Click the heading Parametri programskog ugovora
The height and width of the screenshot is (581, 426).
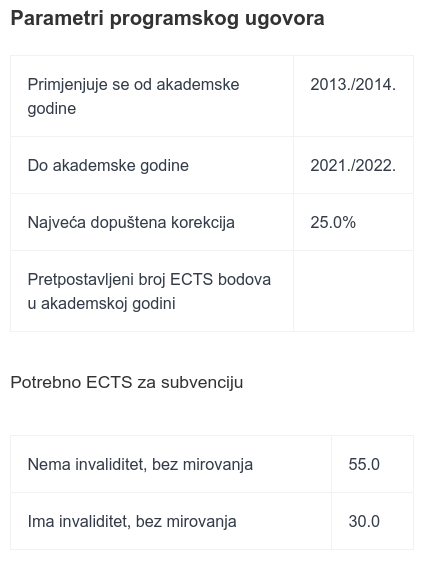pos(167,18)
